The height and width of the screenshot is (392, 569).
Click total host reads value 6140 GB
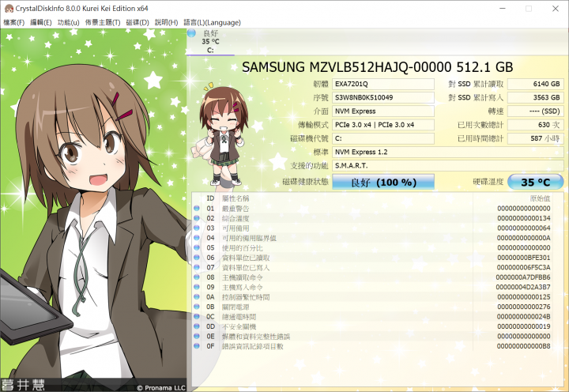[x=535, y=84]
